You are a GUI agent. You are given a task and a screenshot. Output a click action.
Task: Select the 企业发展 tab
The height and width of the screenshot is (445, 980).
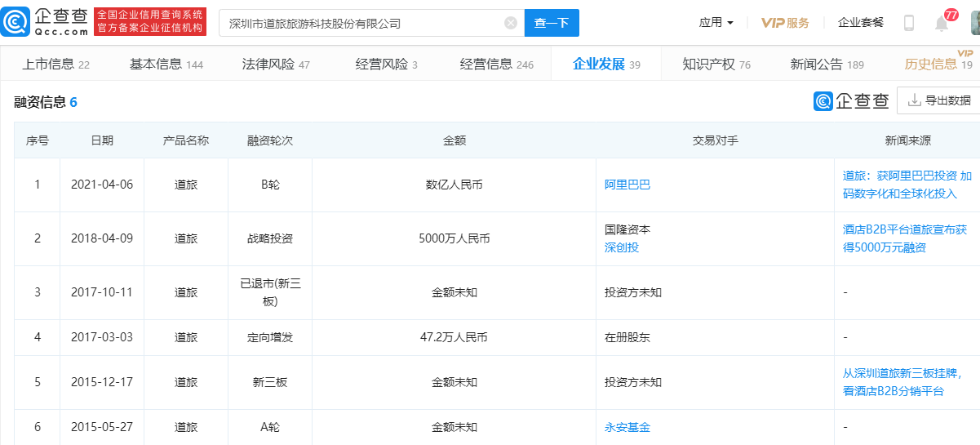pos(606,65)
